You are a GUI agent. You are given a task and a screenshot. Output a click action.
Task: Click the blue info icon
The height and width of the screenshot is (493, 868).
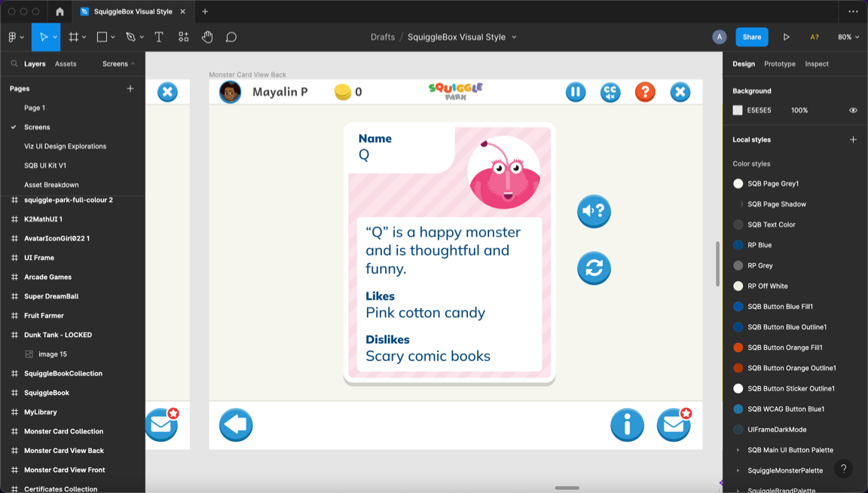[x=627, y=425]
